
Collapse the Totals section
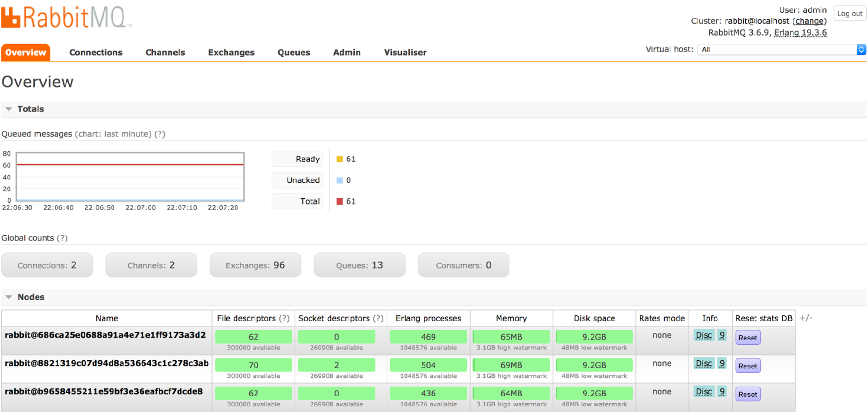[9, 109]
